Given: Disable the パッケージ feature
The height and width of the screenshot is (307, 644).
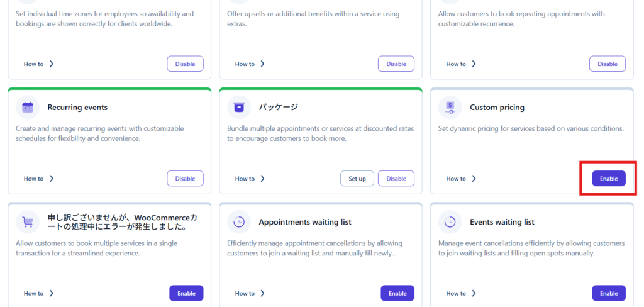Looking at the screenshot, I should pos(396,179).
